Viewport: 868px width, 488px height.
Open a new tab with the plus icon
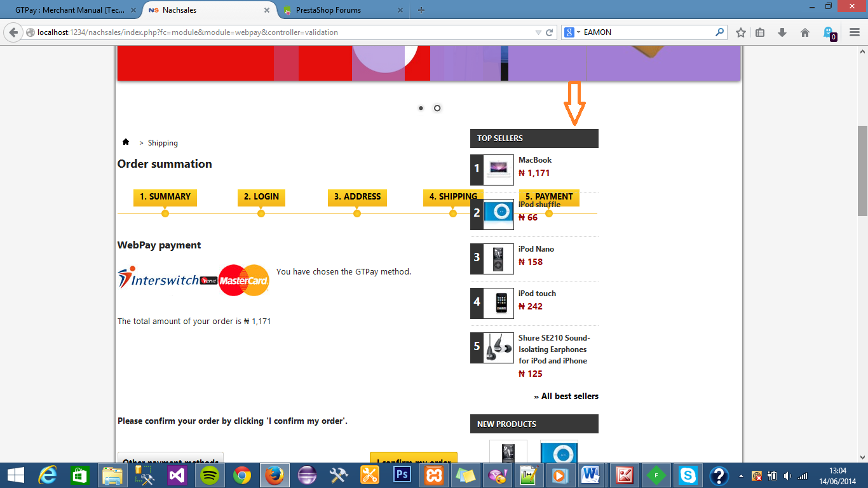[421, 10]
